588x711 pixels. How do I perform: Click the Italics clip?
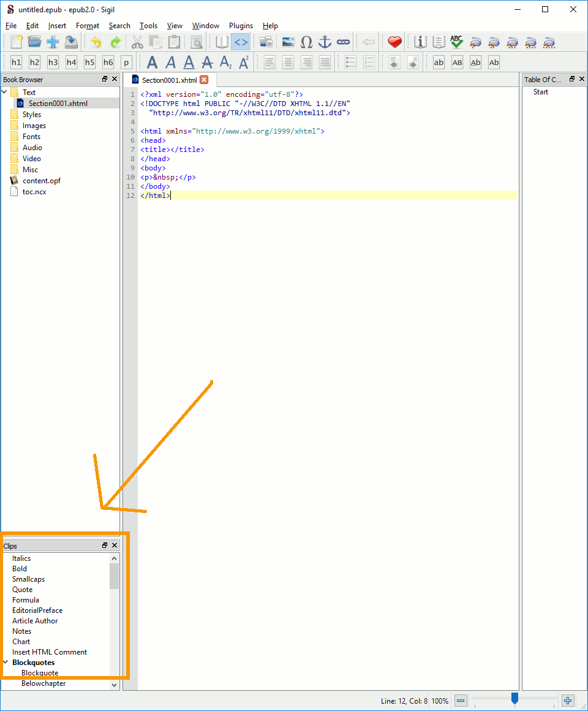click(21, 558)
